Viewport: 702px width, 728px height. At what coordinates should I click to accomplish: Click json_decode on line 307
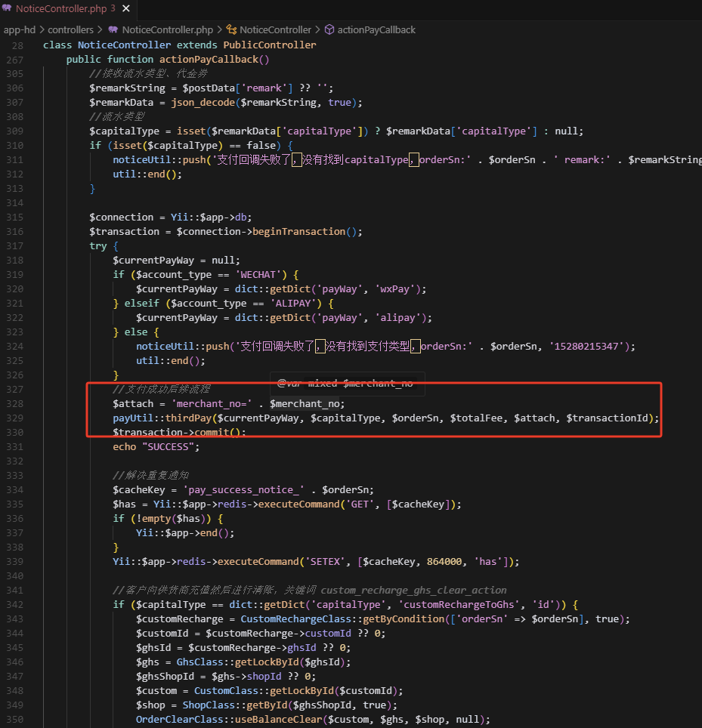pyautogui.click(x=203, y=103)
